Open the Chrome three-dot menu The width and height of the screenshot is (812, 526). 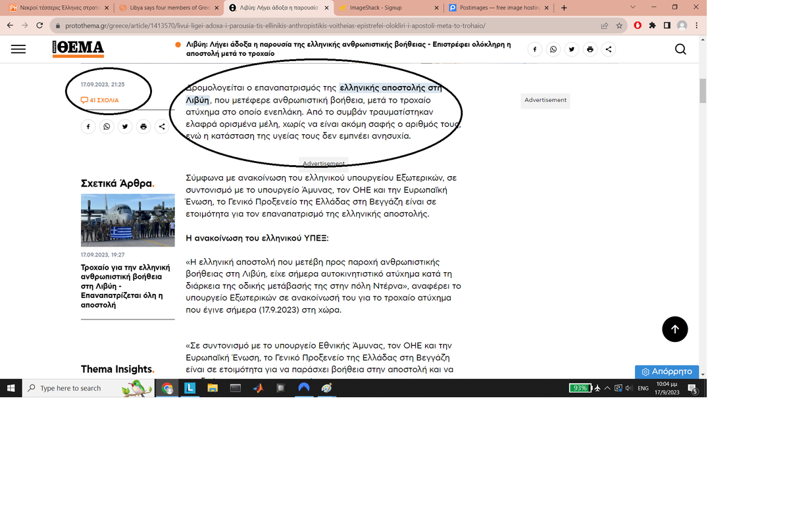click(x=697, y=26)
